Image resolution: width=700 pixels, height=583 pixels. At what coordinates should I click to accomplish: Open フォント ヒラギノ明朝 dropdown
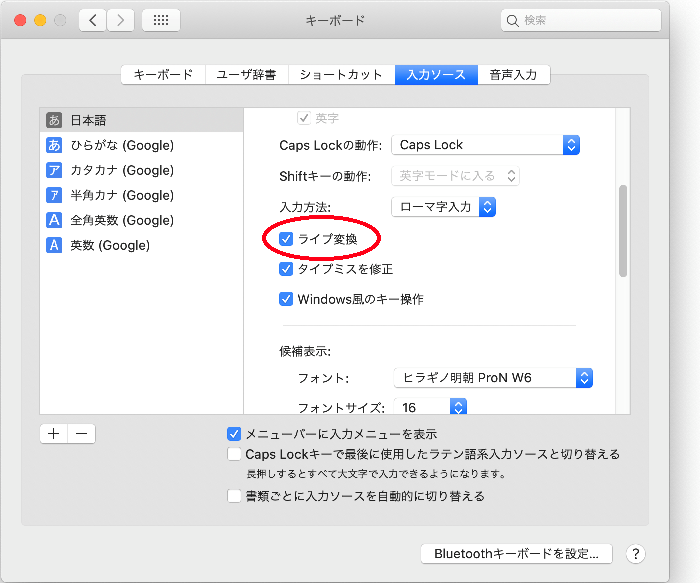click(x=494, y=378)
